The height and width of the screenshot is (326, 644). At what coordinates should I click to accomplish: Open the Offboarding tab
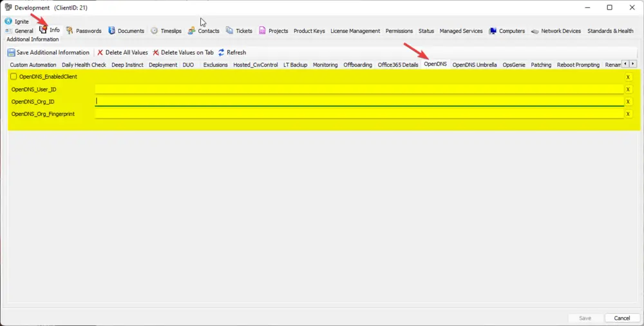(x=357, y=65)
